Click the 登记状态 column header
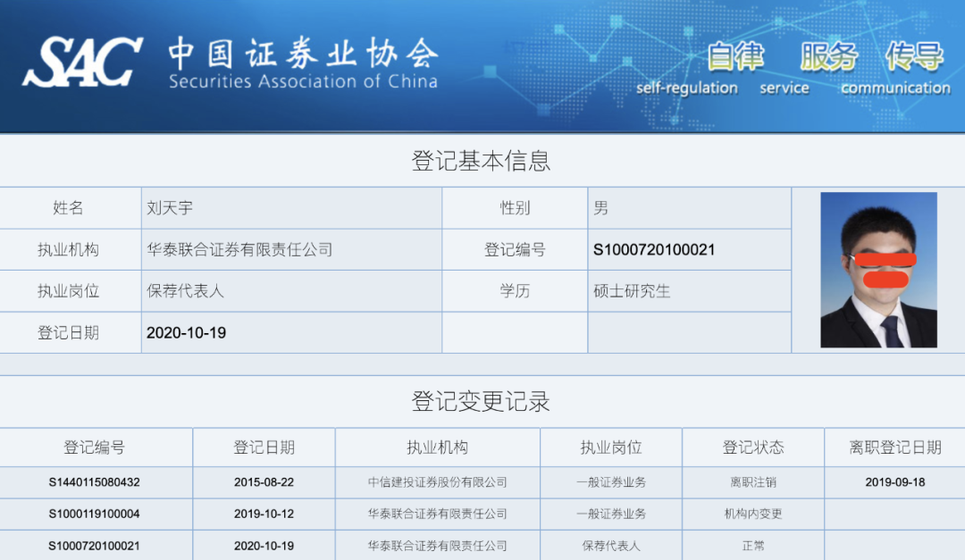 [753, 447]
